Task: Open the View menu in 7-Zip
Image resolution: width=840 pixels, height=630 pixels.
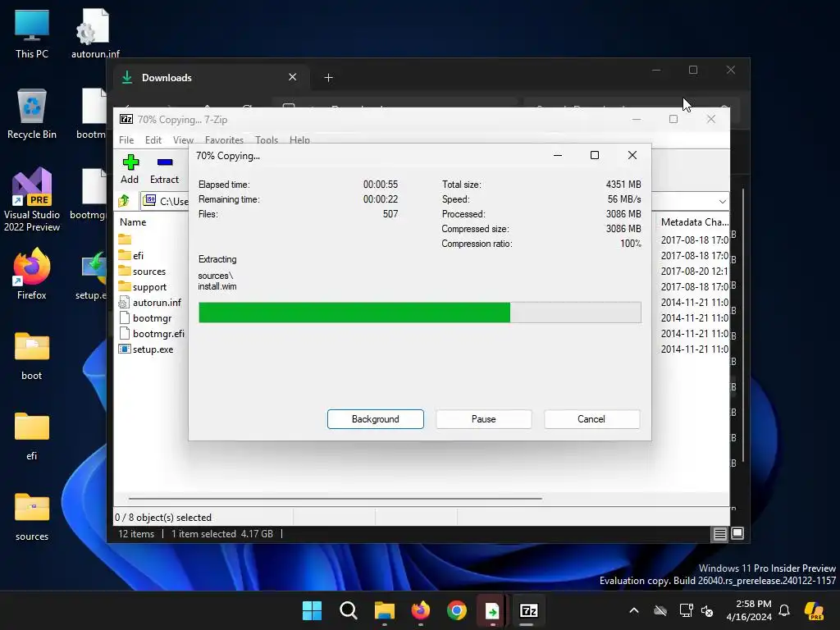Action: tap(183, 139)
